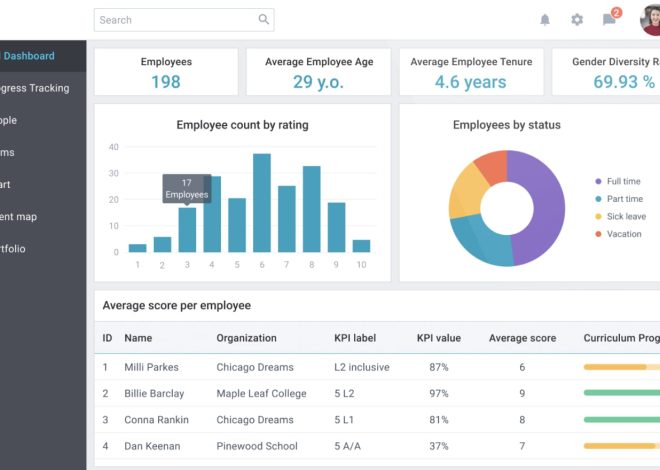Click the yellow Sick leave donut segment

tap(466, 191)
